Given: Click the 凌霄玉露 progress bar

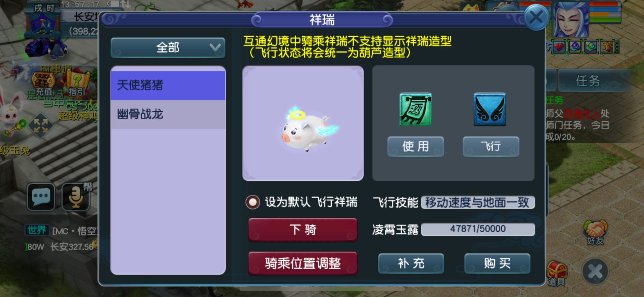Looking at the screenshot, I should [x=478, y=229].
